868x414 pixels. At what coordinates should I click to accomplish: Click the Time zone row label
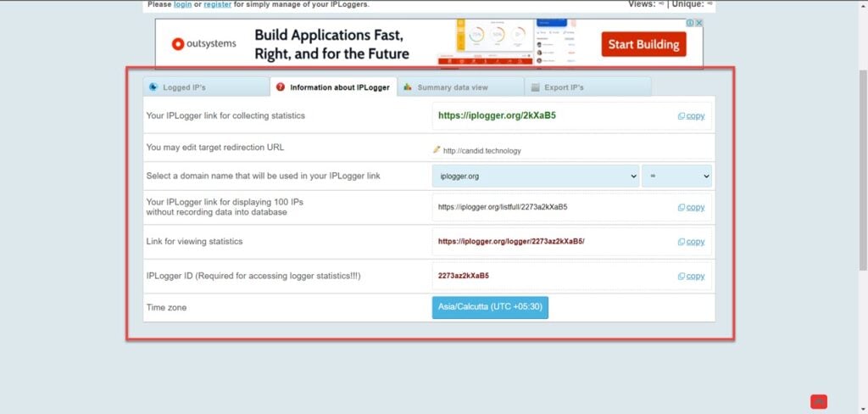tap(166, 308)
